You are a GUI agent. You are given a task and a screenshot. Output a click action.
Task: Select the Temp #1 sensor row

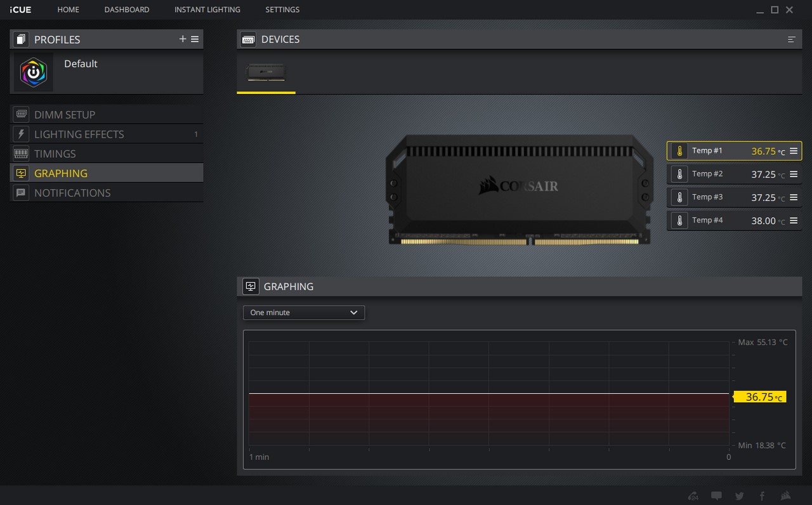734,151
